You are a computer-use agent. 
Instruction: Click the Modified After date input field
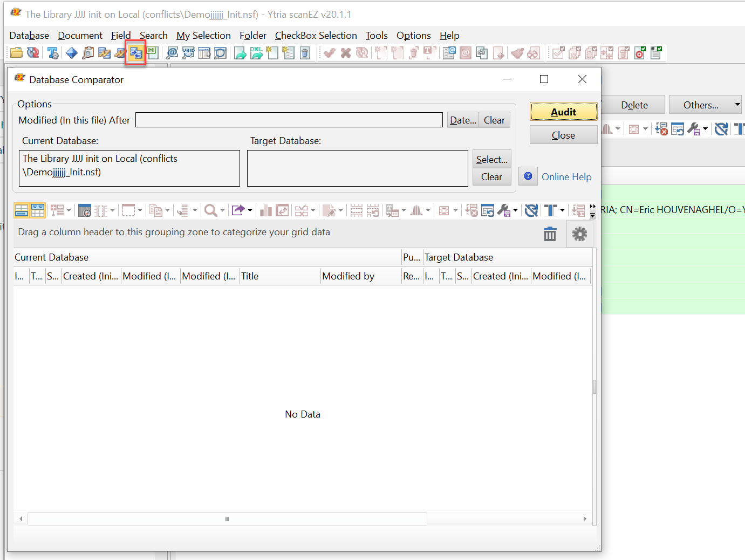[x=289, y=120]
